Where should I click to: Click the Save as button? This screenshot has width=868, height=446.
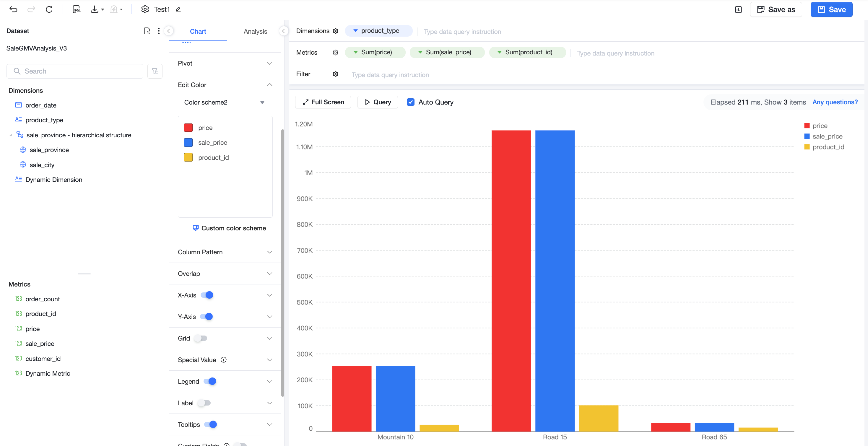(776, 9)
